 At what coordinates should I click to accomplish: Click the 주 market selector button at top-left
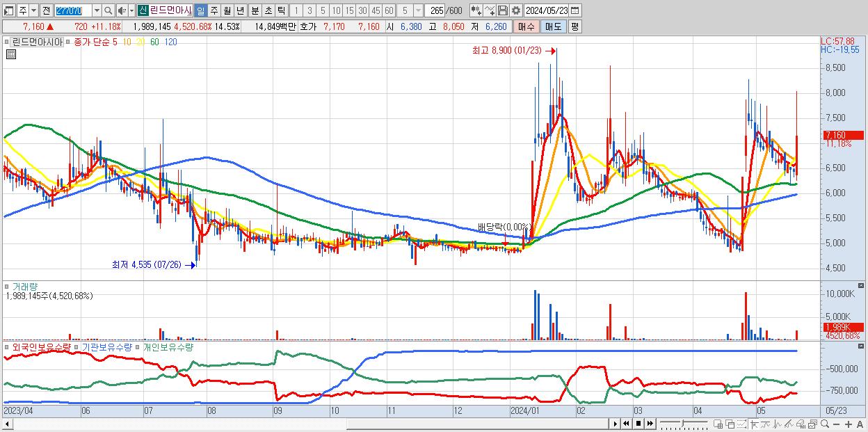[x=22, y=10]
